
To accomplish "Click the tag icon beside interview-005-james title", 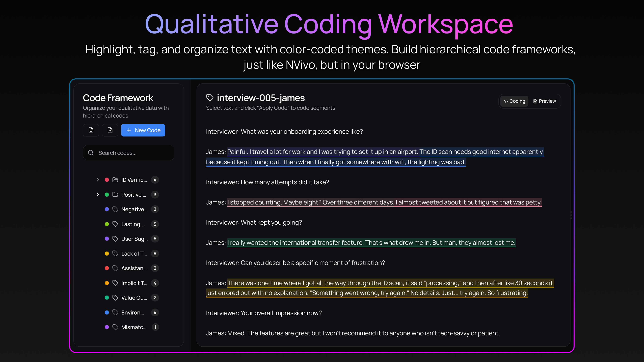I will point(210,98).
